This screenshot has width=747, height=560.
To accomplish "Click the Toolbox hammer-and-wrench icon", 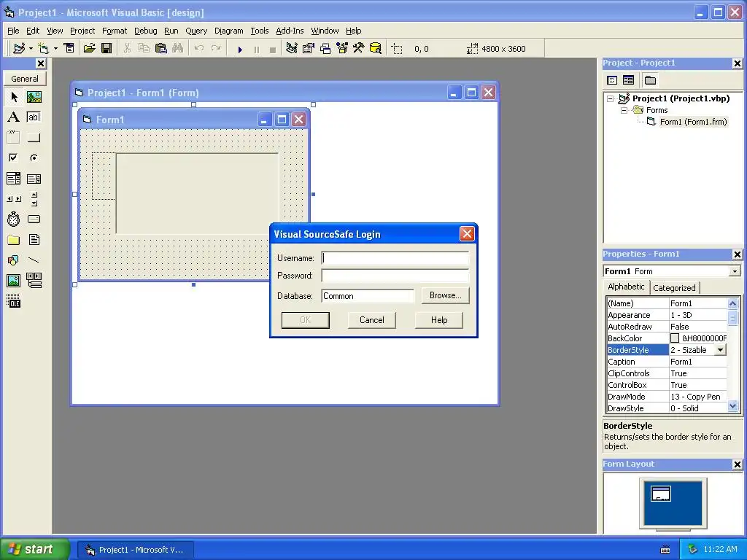I will pyautogui.click(x=359, y=48).
